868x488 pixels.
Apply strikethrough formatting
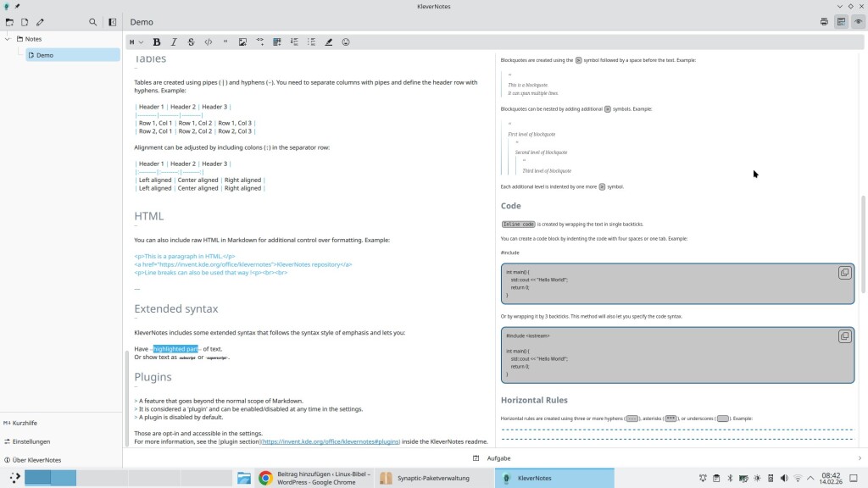(191, 42)
